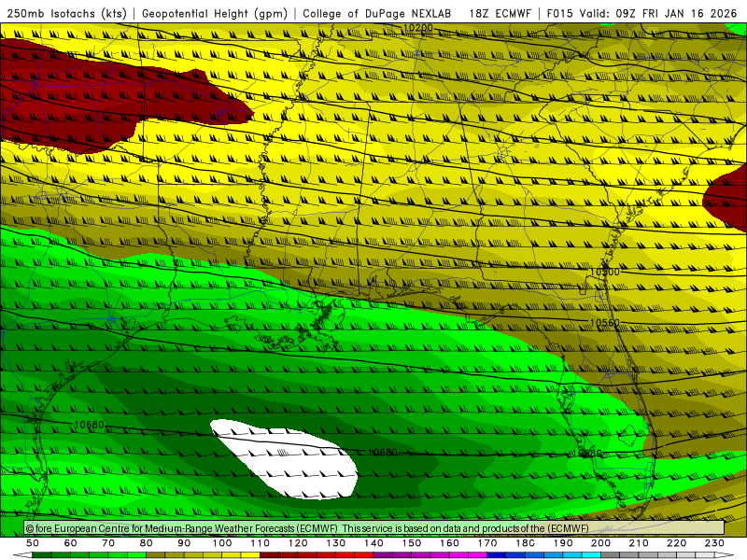Click the 'Geopotential Height (gpm)' title text
747x560 pixels.
click(215, 14)
